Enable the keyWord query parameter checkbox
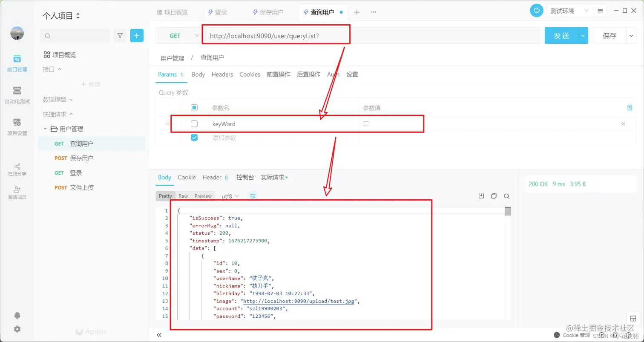 point(194,124)
